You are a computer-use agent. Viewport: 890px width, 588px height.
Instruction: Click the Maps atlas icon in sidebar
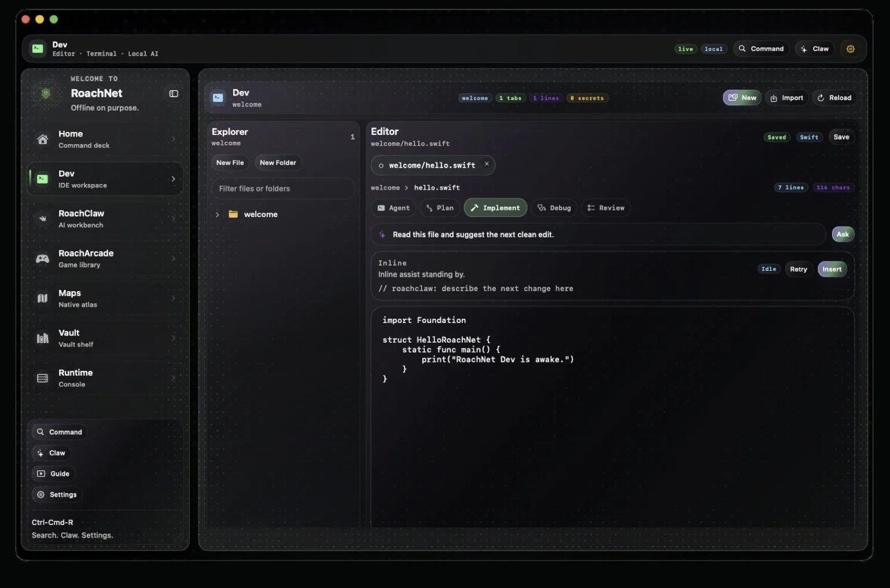click(x=43, y=299)
